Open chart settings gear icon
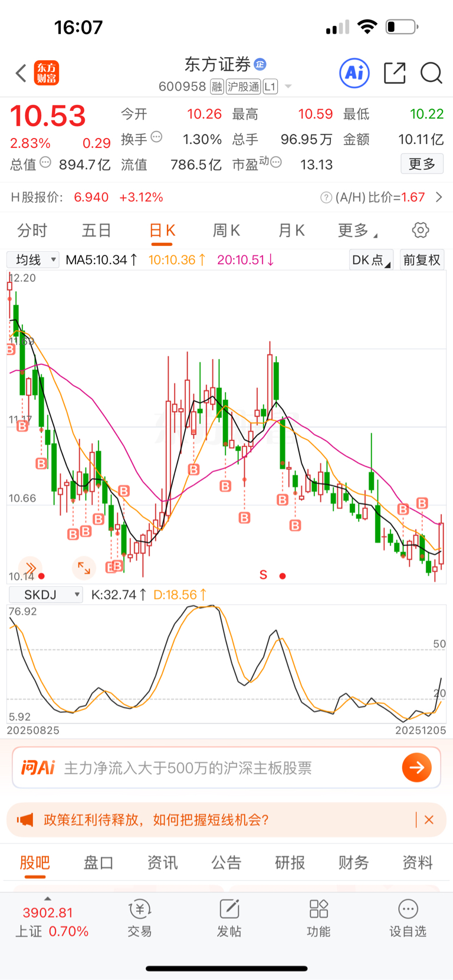This screenshot has width=453, height=980. (x=421, y=231)
